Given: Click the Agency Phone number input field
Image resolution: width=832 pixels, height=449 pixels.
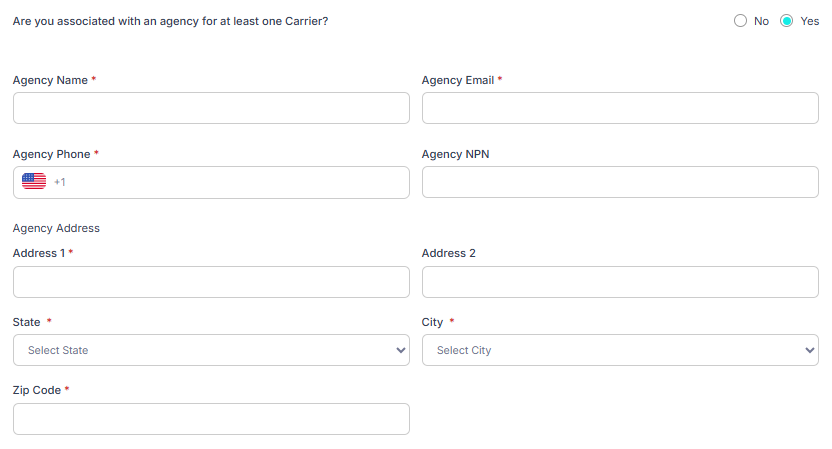Looking at the screenshot, I should click(x=230, y=182).
